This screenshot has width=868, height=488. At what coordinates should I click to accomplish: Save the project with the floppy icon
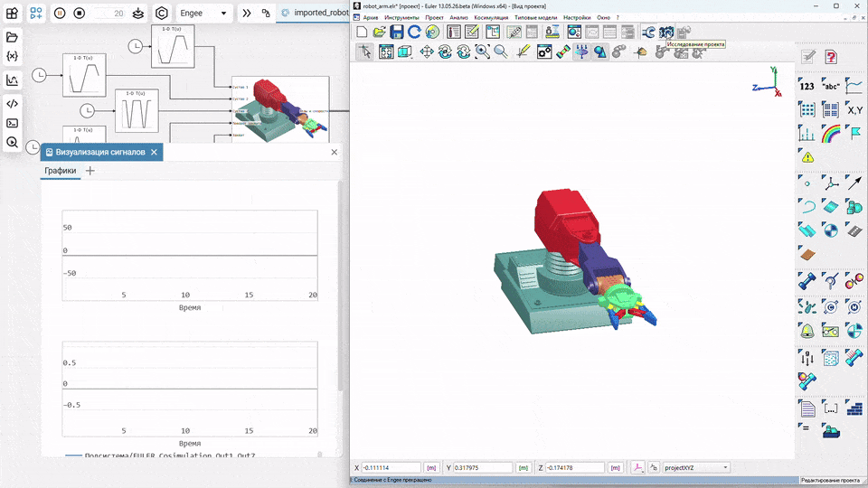397,33
